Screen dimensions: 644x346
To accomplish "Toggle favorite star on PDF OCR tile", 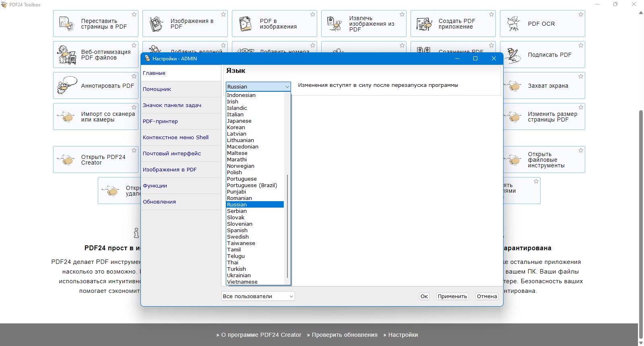I will pyautogui.click(x=581, y=14).
